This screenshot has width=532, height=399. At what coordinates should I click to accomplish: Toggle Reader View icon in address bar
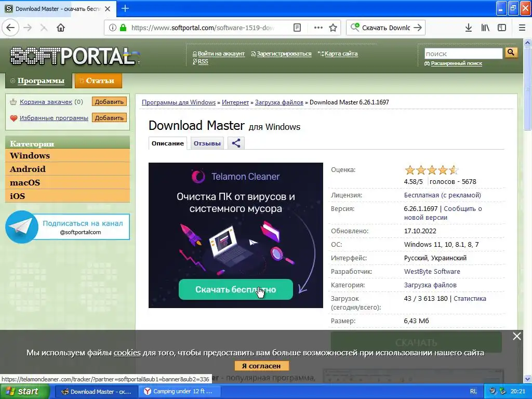[x=297, y=28]
